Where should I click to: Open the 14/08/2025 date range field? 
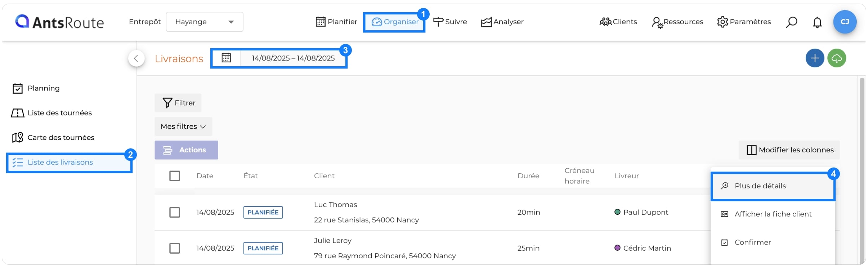click(293, 58)
